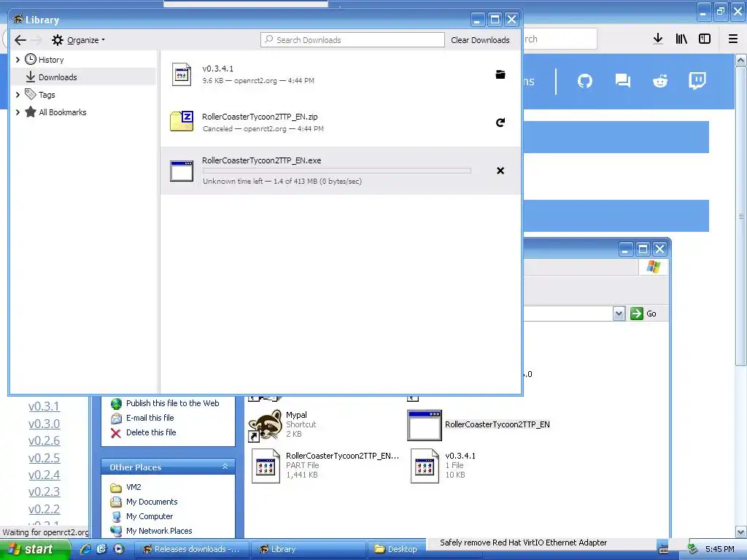Open the browser library icon
Screen dimensions: 747x560
tap(681, 39)
